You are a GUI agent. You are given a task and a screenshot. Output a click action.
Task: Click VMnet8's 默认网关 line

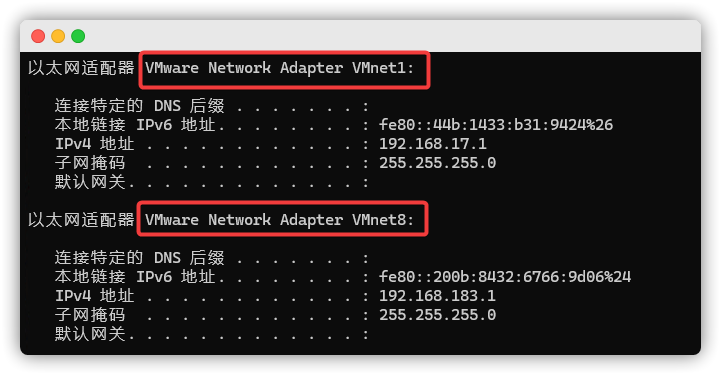point(212,334)
